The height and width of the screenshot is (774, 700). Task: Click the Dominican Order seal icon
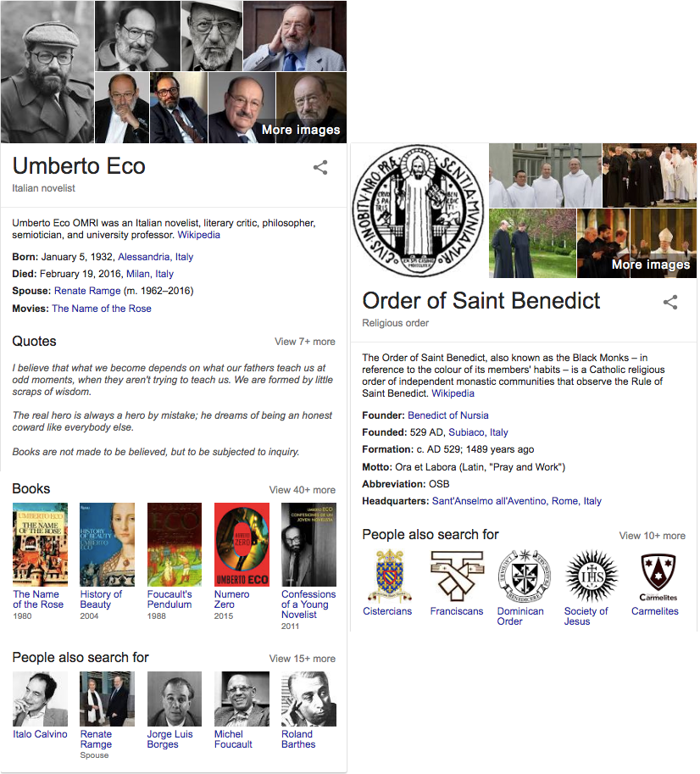click(524, 576)
